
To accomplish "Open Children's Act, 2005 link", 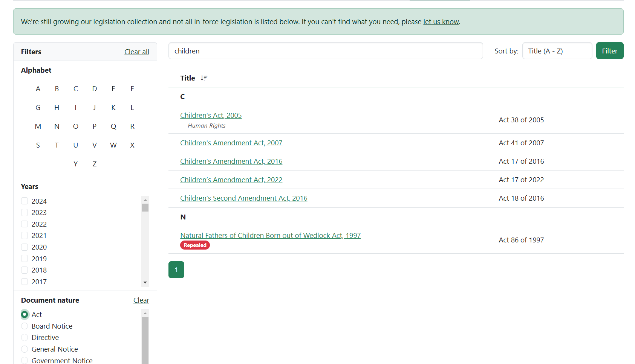I will tap(211, 115).
